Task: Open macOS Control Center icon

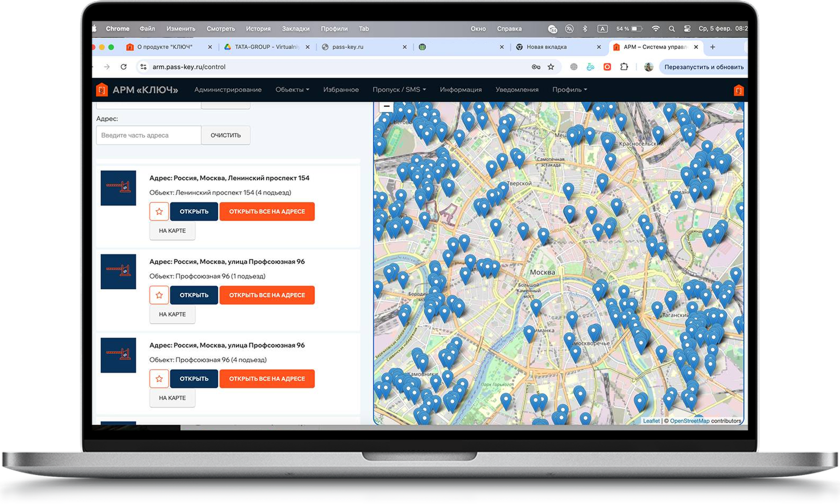Action: click(x=687, y=29)
